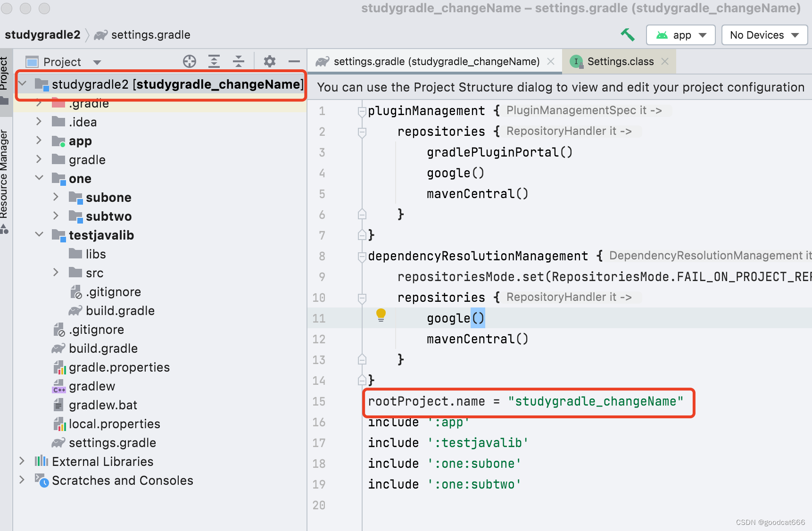Select the root-level build.gradle file
Screen dimensions: 812x531
(x=95, y=348)
